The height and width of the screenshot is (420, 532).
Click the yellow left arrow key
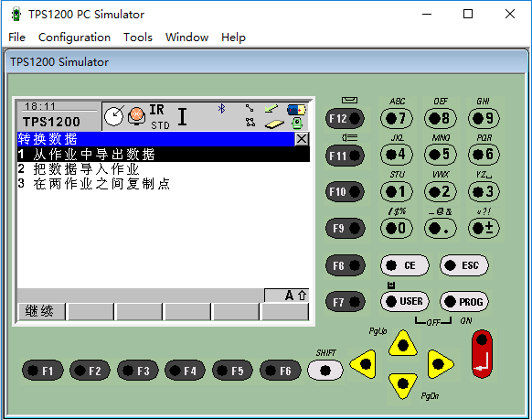click(x=364, y=364)
